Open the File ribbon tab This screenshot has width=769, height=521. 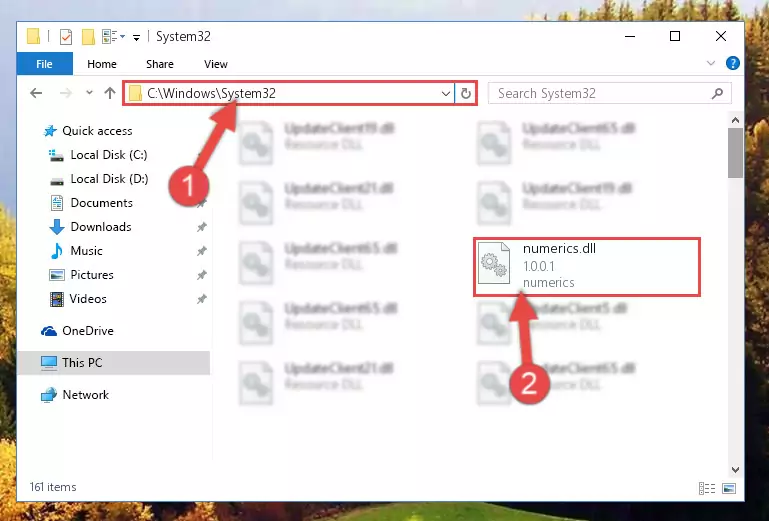[44, 64]
